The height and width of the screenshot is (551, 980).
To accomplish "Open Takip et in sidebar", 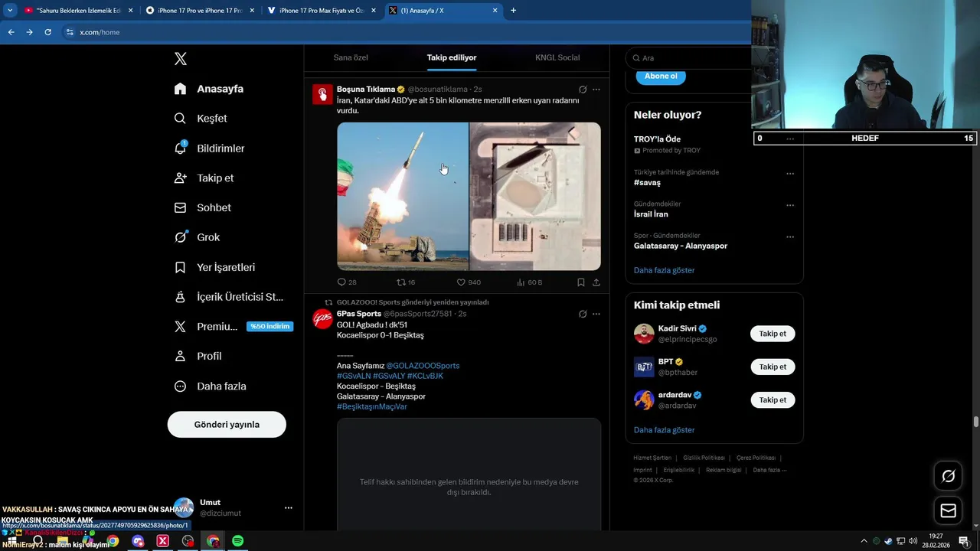I will 204,178.
